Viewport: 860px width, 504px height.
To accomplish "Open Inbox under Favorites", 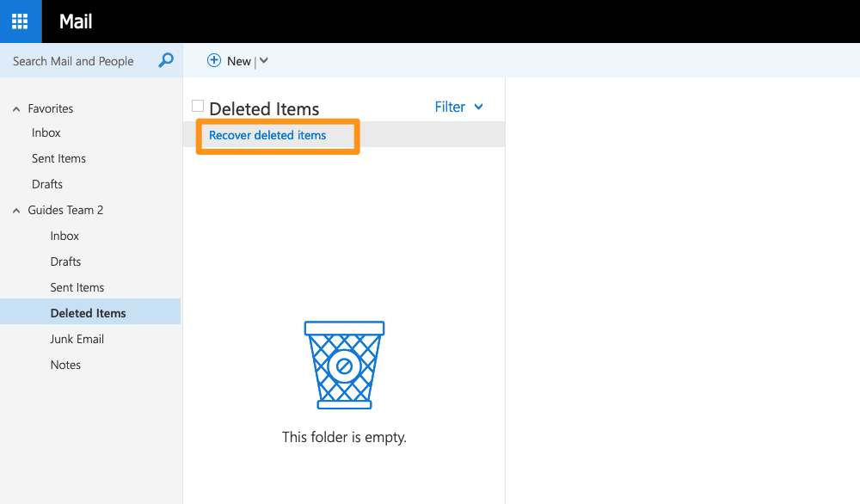I will [x=46, y=133].
